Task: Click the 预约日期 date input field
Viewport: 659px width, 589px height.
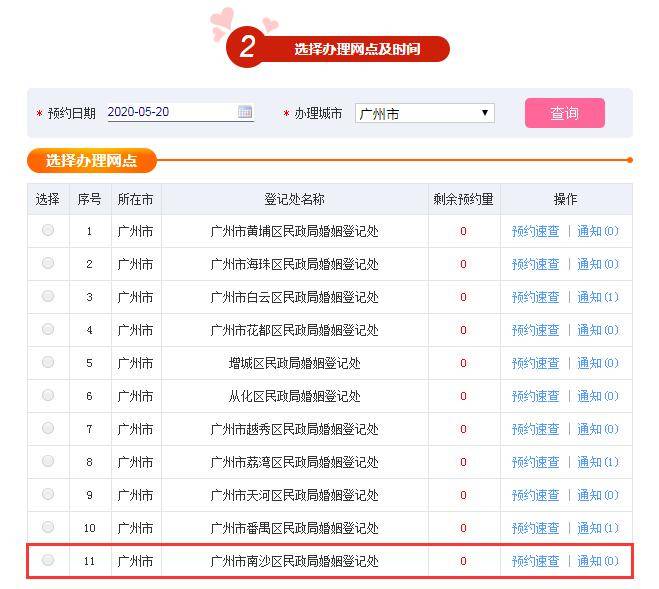Action: click(180, 112)
